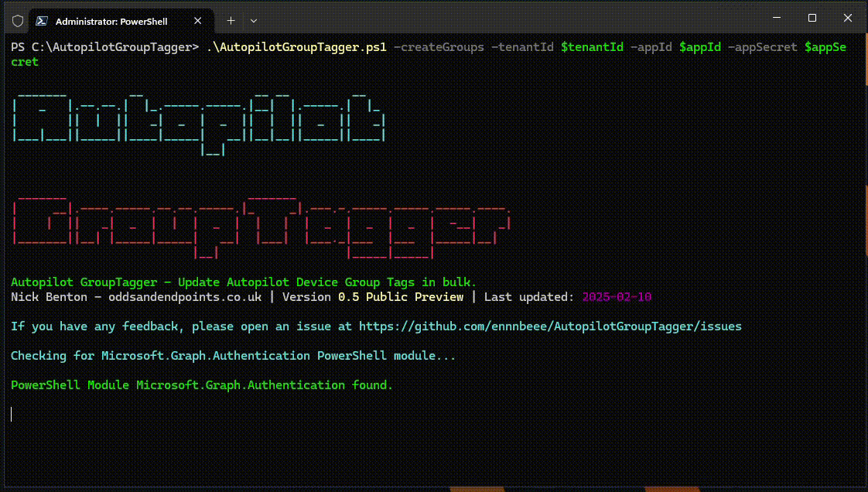Screen dimensions: 868x492
Task: Open a new tab with the plus icon
Action: pos(230,21)
